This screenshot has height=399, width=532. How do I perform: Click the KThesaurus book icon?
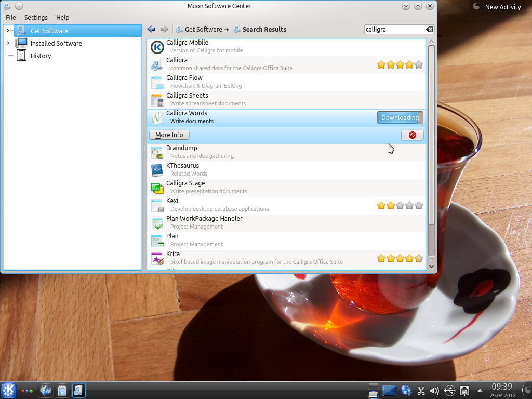[x=157, y=170]
